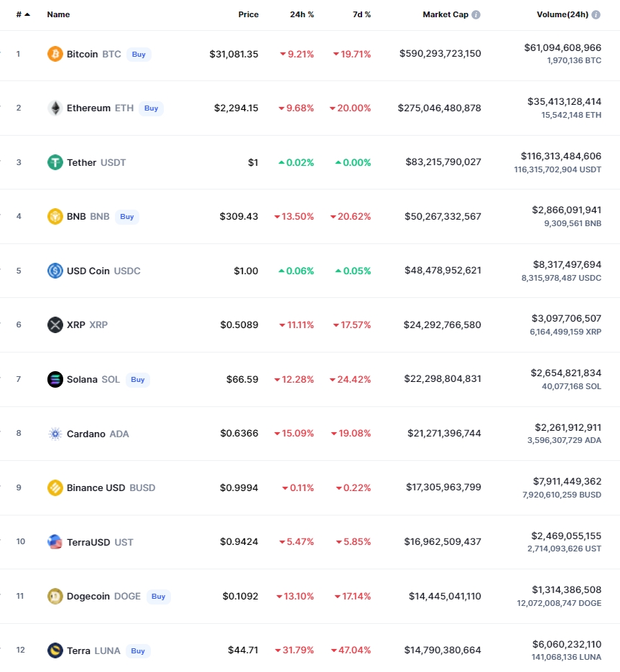The width and height of the screenshot is (620, 672).
Task: Click Buy button next to Bitcoin BTC
Action: click(x=139, y=55)
